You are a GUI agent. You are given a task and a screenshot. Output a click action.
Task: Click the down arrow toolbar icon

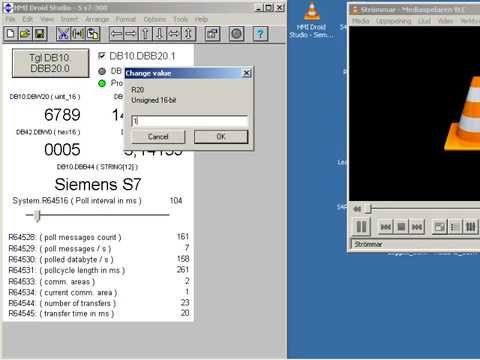click(160, 34)
